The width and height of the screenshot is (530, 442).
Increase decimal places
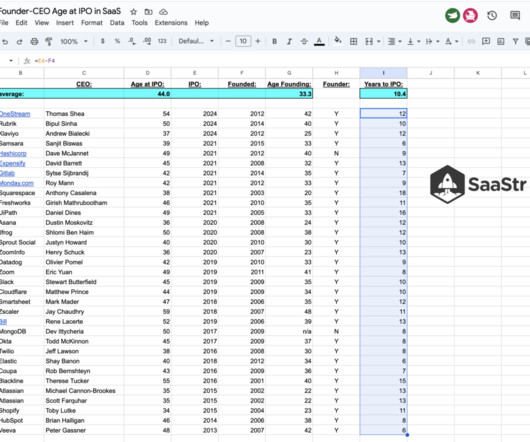pyautogui.click(x=147, y=41)
